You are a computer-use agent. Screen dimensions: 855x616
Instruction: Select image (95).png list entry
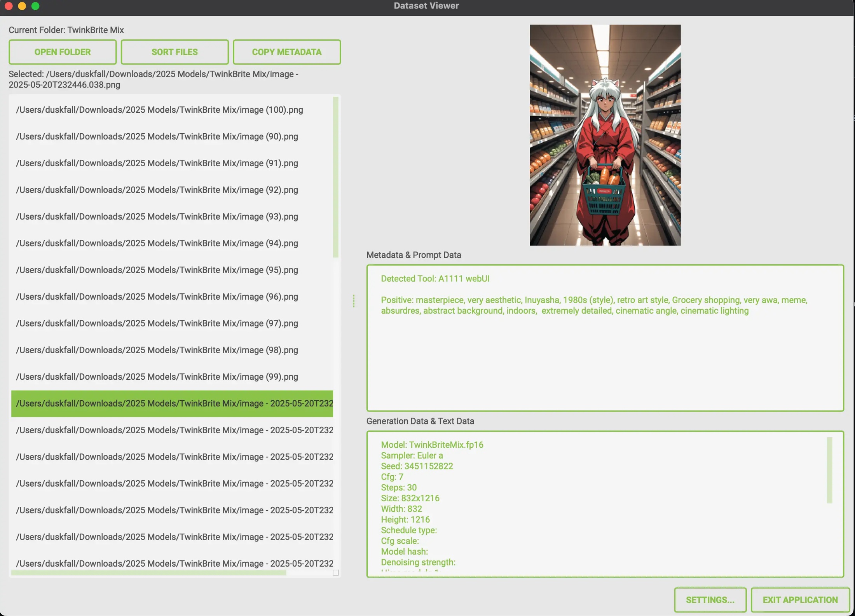coord(172,270)
